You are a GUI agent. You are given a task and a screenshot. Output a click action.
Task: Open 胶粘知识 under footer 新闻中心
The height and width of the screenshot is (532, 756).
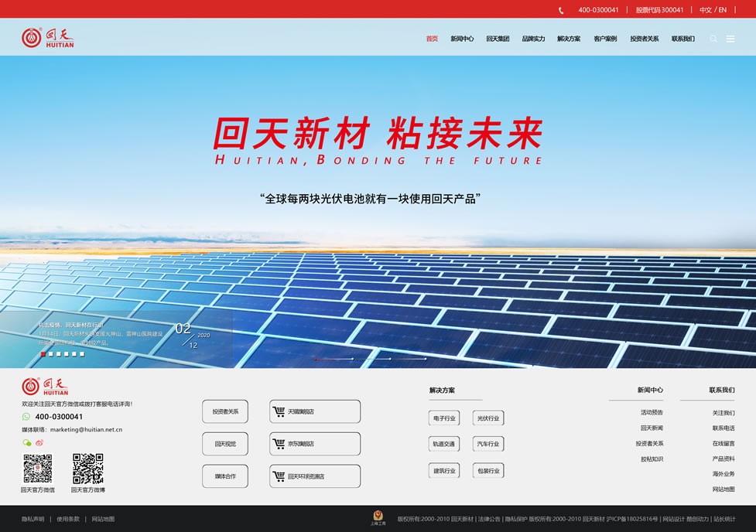point(652,459)
